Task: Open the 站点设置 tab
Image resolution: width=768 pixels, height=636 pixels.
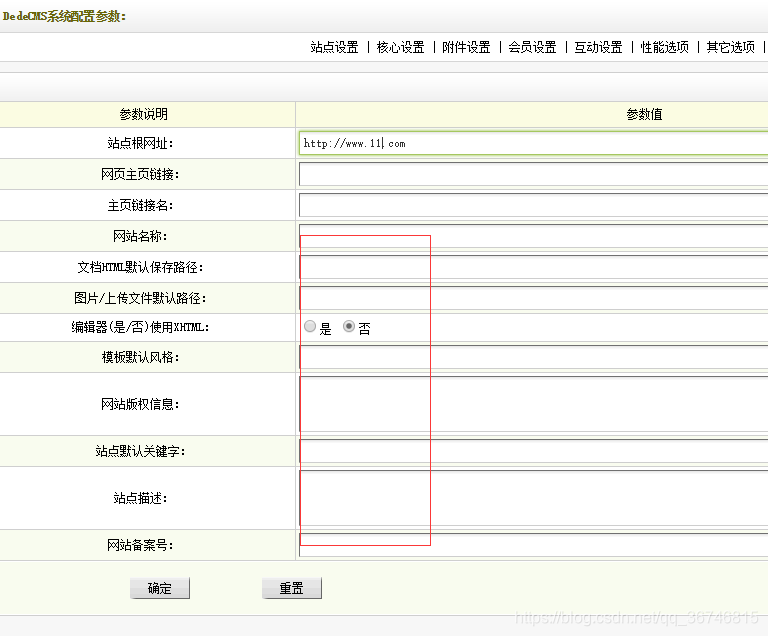Action: point(335,47)
